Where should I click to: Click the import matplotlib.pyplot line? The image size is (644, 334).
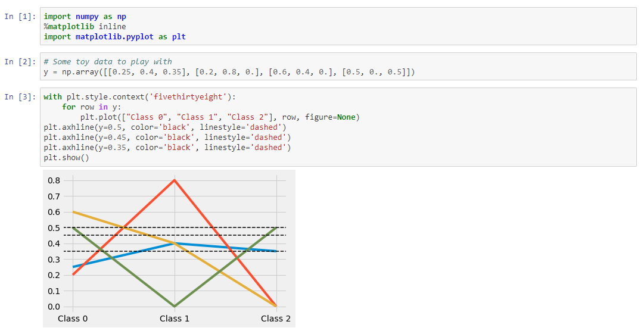(x=114, y=37)
